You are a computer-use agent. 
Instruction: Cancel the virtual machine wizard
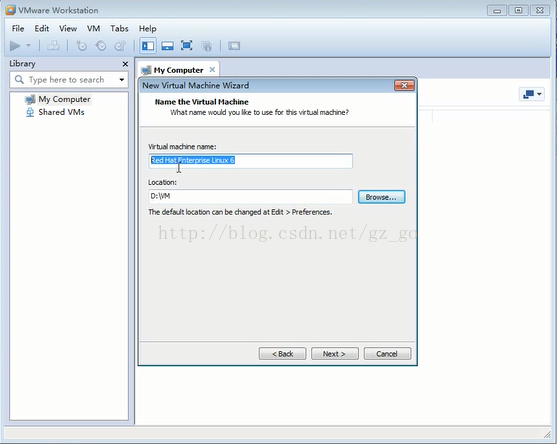tap(387, 354)
